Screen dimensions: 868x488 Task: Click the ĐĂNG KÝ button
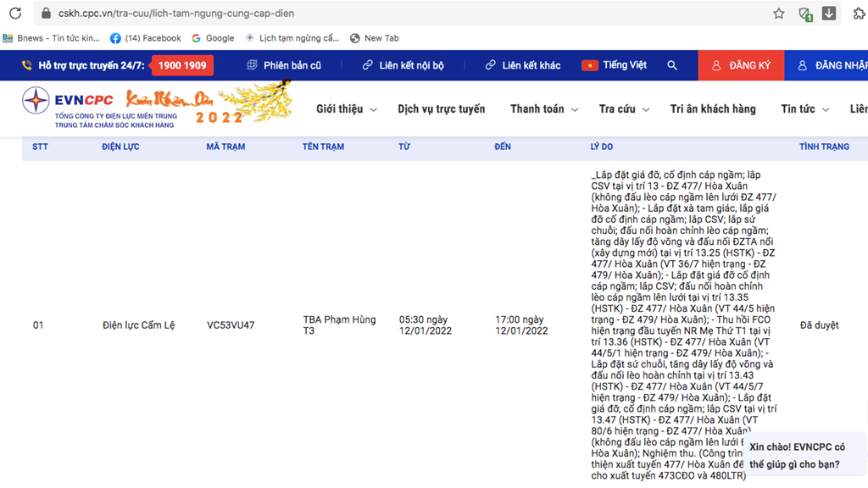click(741, 65)
